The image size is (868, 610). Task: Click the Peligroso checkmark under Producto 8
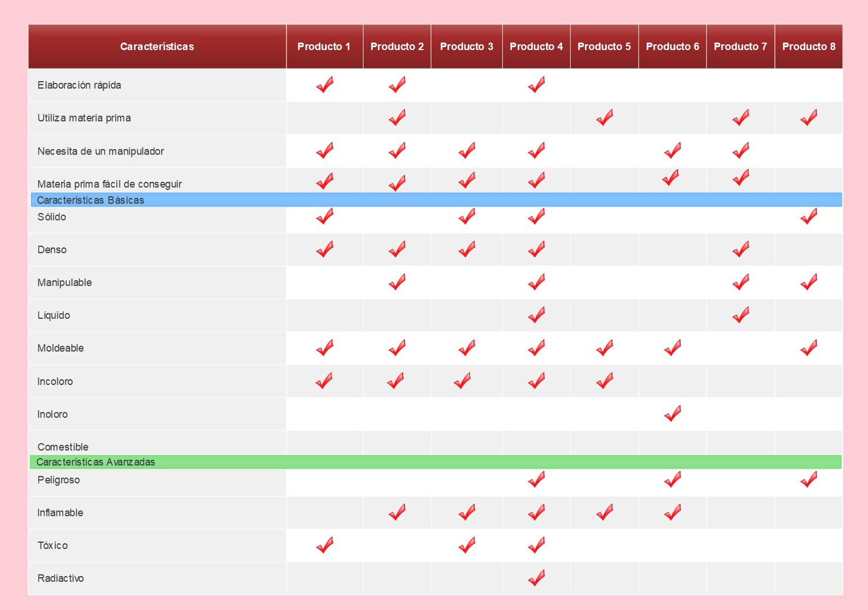[x=809, y=479]
